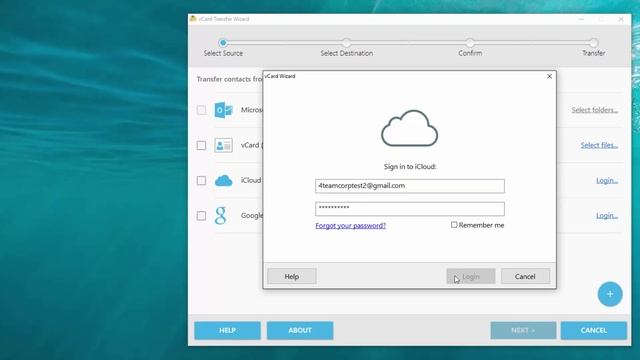Click the iCloud email input field
The image size is (640, 360).
pos(410,186)
